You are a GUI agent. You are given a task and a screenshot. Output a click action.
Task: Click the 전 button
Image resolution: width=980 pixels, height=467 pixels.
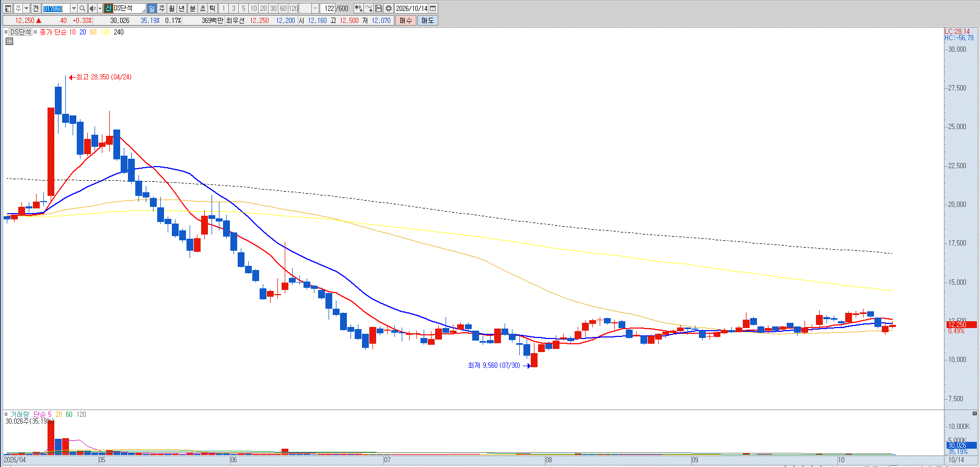[36, 8]
